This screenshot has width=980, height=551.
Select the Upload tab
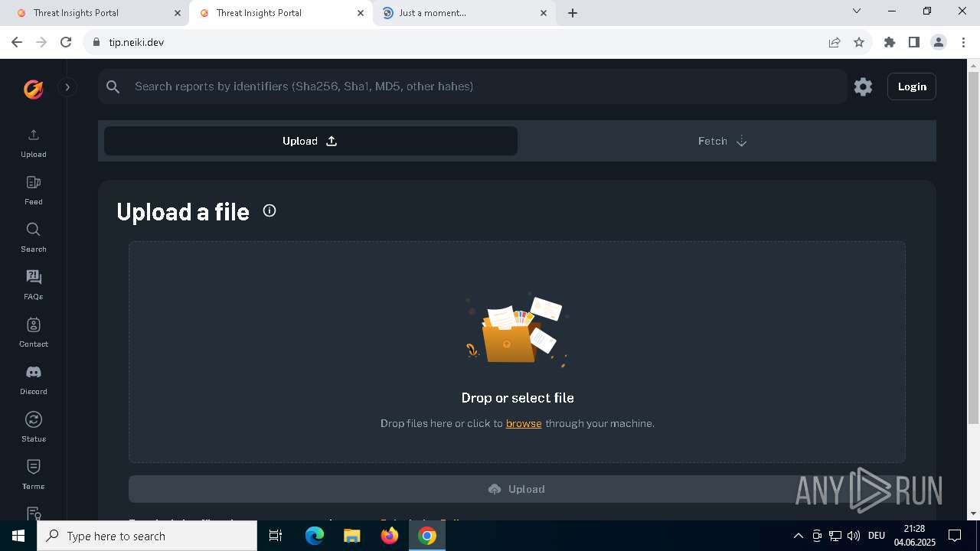coord(311,141)
